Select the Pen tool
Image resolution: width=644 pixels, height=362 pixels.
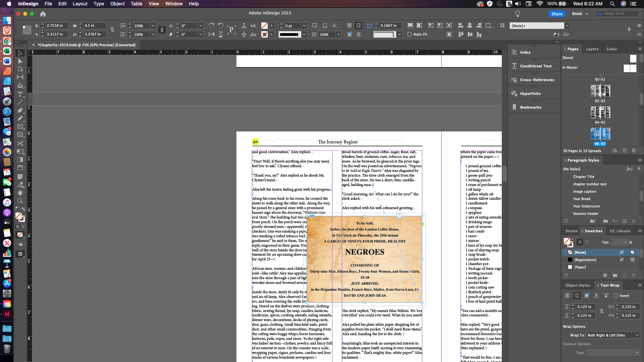(x=20, y=110)
